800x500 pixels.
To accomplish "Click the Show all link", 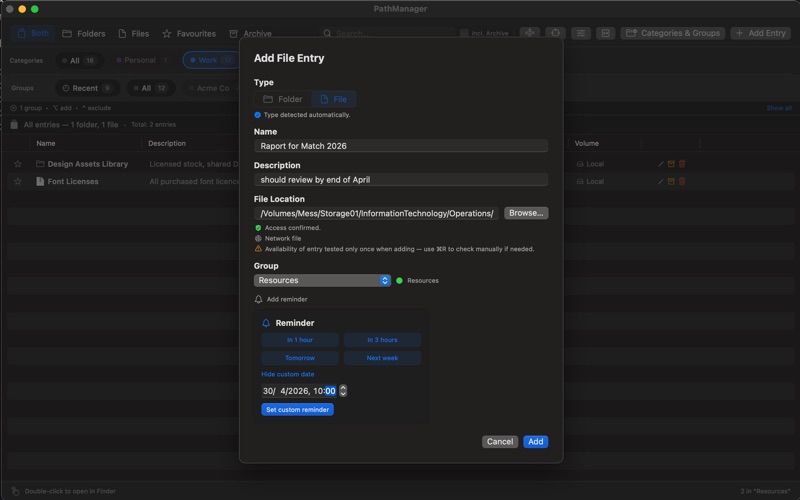I will point(779,108).
